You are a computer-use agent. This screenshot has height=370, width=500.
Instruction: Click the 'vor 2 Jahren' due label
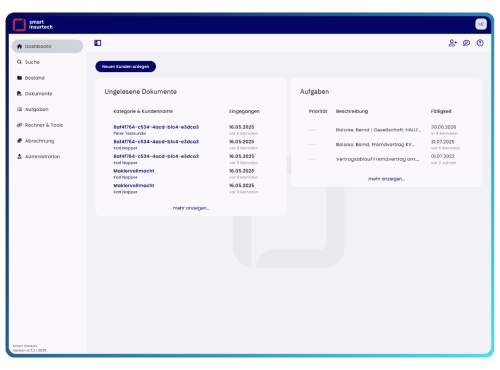(x=443, y=163)
